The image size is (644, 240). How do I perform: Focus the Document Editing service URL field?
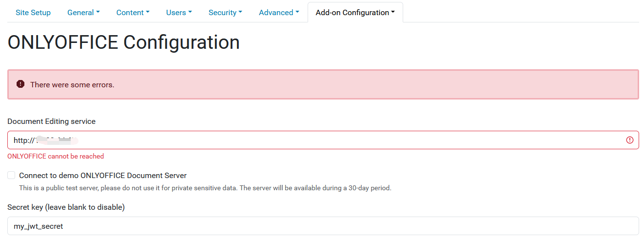tap(323, 140)
